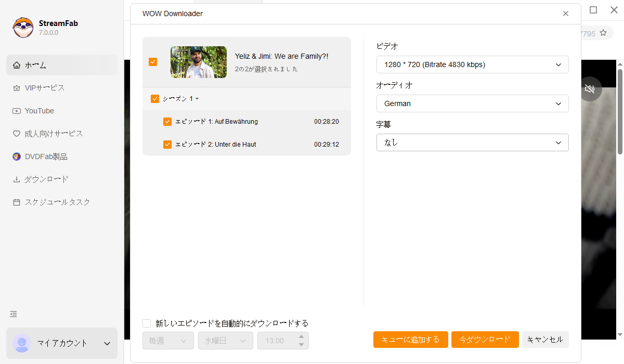624x364 pixels.
Task: Close the WOW Downloader dialog
Action: (x=566, y=14)
